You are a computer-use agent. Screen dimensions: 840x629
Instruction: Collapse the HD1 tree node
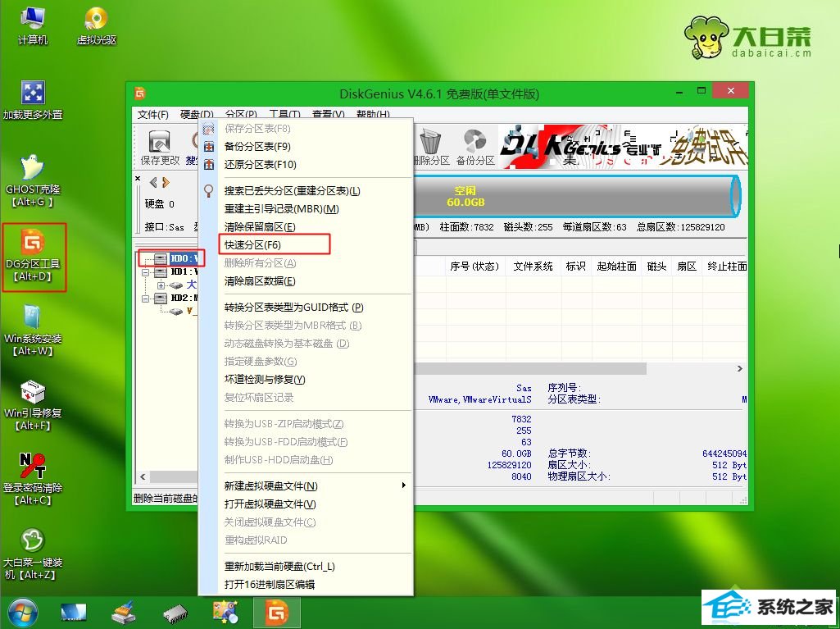(x=145, y=272)
